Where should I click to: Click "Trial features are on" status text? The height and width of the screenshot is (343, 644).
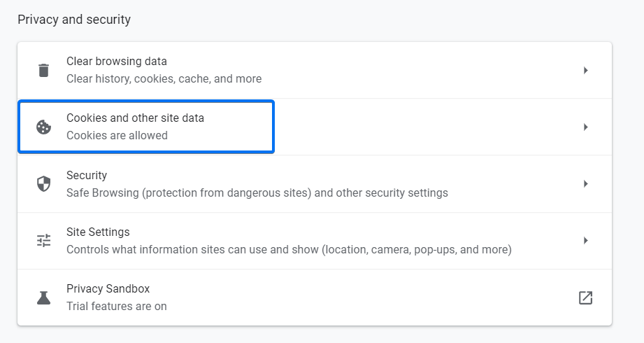tap(116, 306)
